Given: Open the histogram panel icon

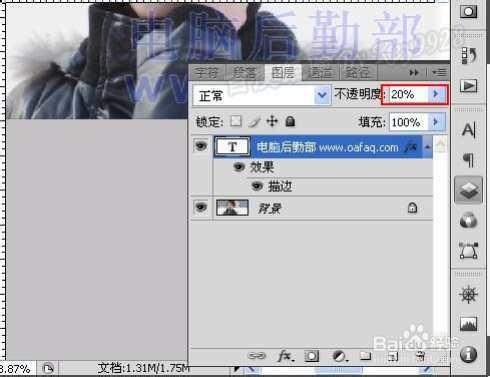Looking at the screenshot, I should pyautogui.click(x=468, y=324).
